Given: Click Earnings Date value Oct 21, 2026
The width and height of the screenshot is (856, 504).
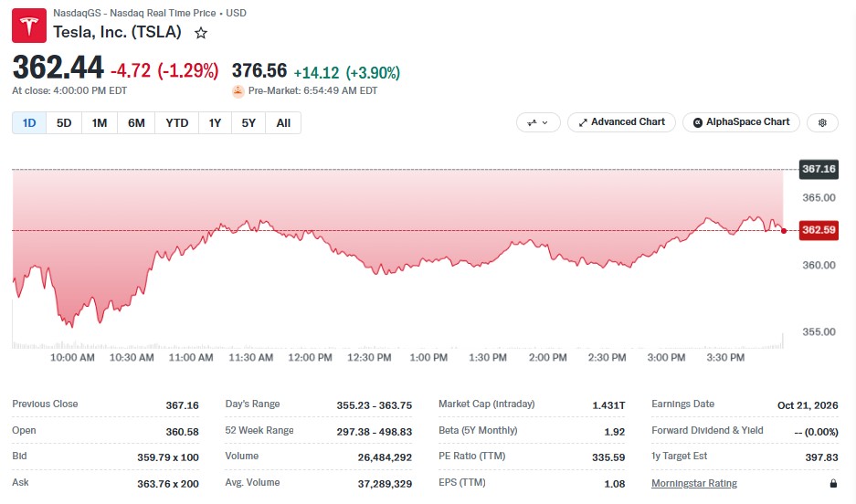Looking at the screenshot, I should 808,405.
